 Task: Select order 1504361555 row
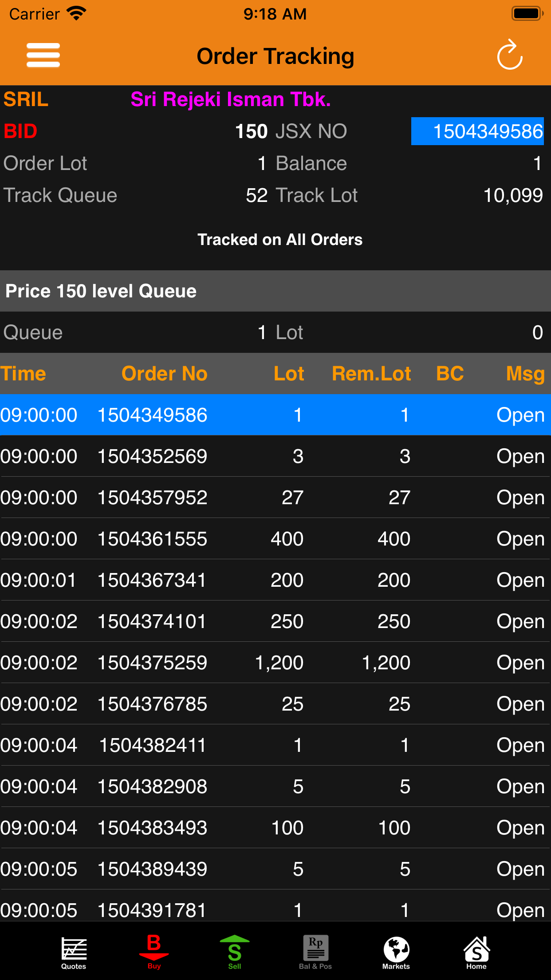pyautogui.click(x=275, y=539)
